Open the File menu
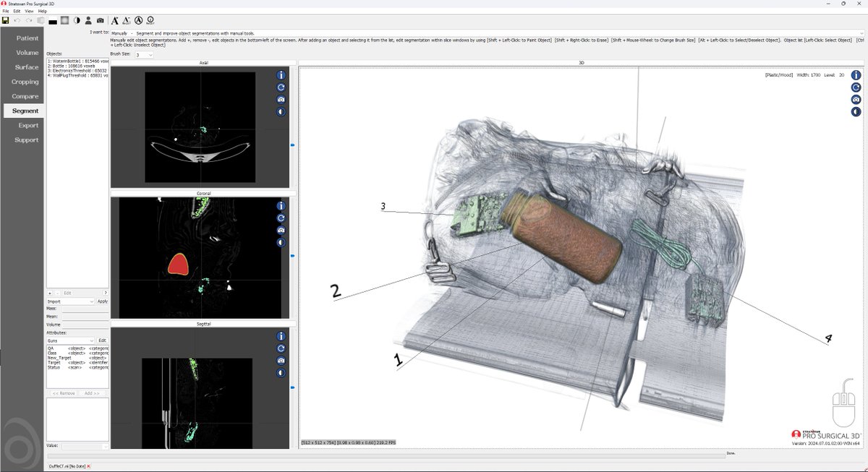Viewport: 868px width, 472px height. point(6,12)
